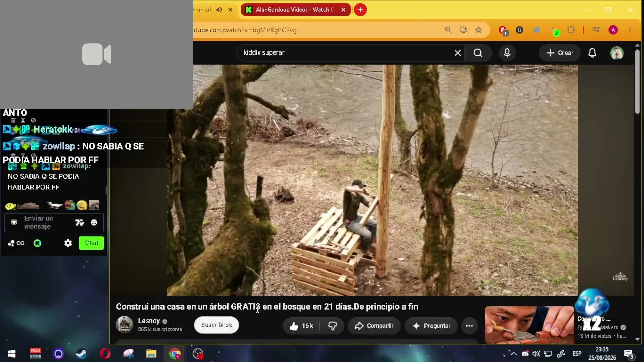The width and height of the screenshot is (644, 362).
Task: Clear the 'kiddix superar' search text
Action: coord(458,53)
